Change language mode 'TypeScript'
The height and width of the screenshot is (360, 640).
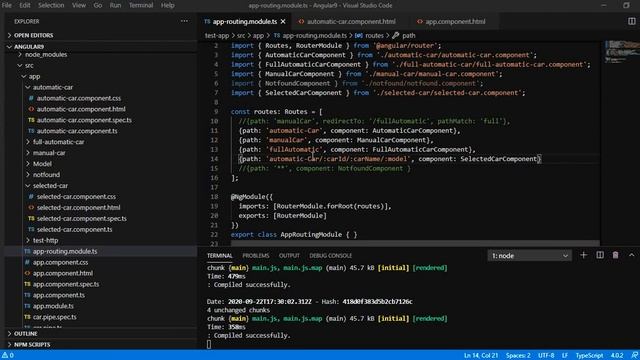pos(589,355)
